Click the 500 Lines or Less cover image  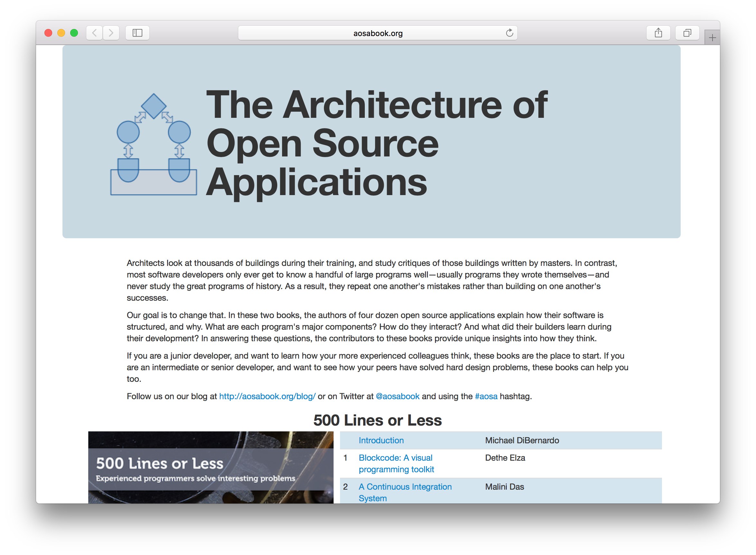coord(211,468)
